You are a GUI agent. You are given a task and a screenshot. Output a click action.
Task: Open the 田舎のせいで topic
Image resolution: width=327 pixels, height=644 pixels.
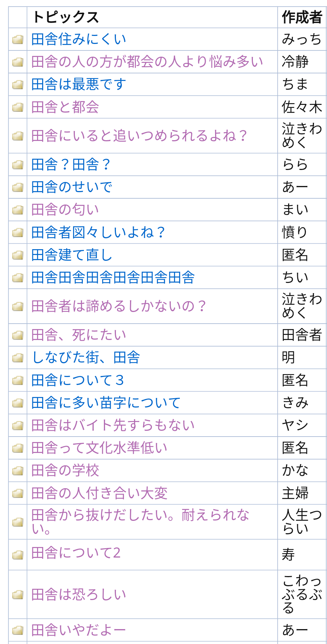click(72, 187)
